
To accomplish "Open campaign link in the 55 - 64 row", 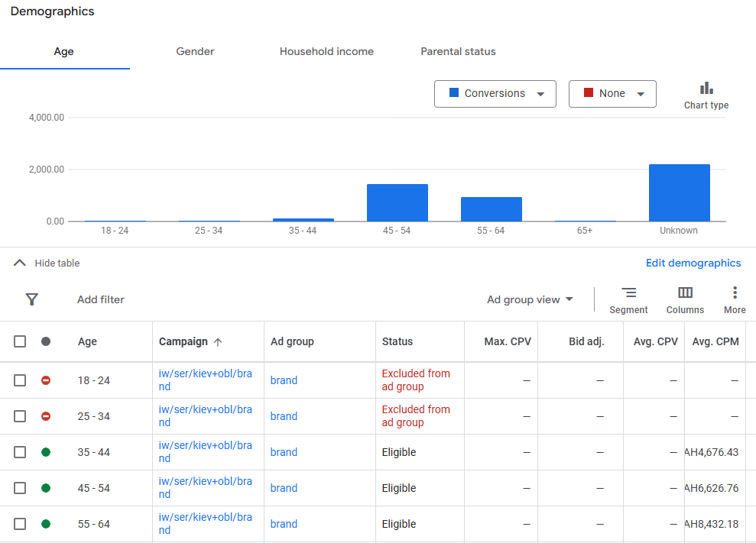I will click(x=206, y=524).
